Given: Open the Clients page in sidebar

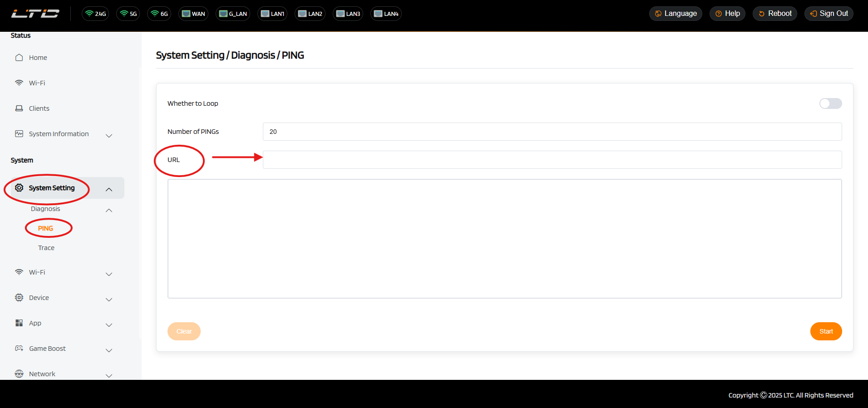Looking at the screenshot, I should pyautogui.click(x=39, y=108).
